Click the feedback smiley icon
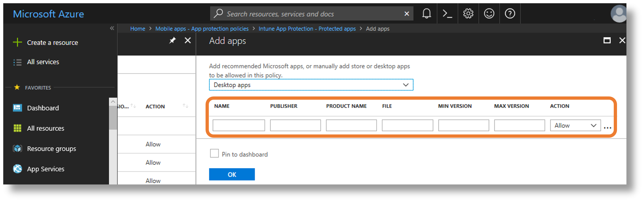The image size is (644, 202). (489, 14)
